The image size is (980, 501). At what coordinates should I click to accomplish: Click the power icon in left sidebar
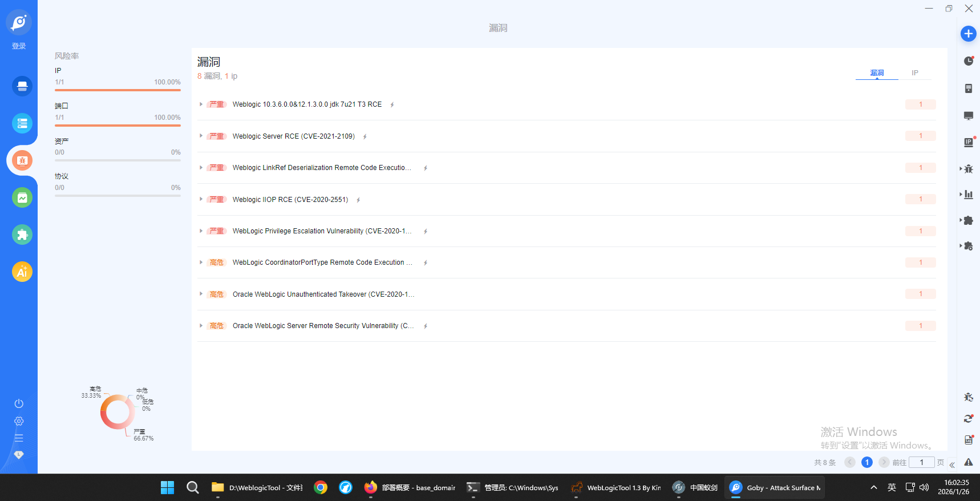[x=19, y=403]
